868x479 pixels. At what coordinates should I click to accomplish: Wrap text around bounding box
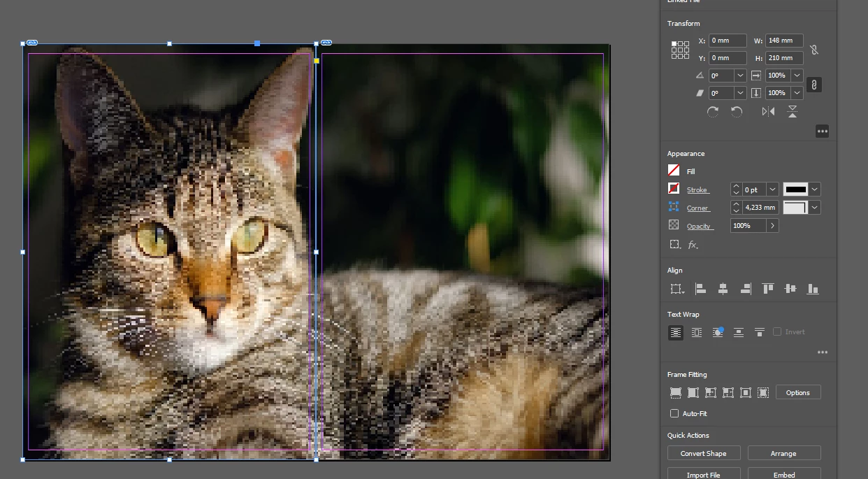click(697, 333)
